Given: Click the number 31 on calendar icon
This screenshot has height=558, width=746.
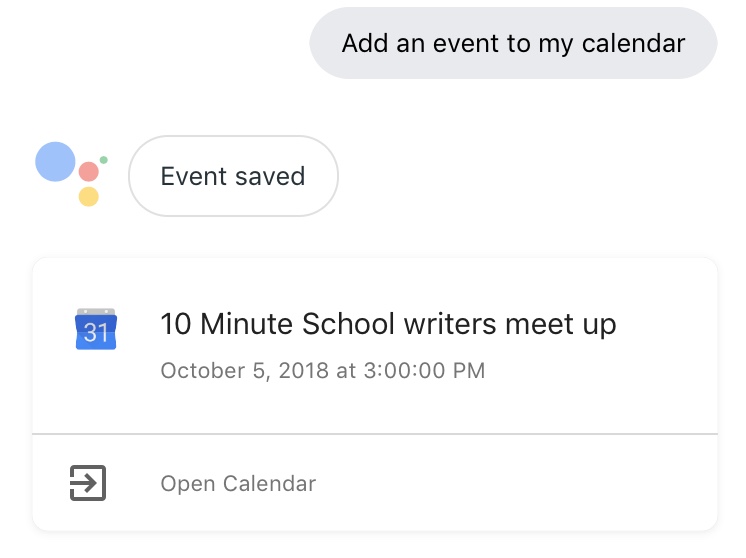Looking at the screenshot, I should [96, 333].
